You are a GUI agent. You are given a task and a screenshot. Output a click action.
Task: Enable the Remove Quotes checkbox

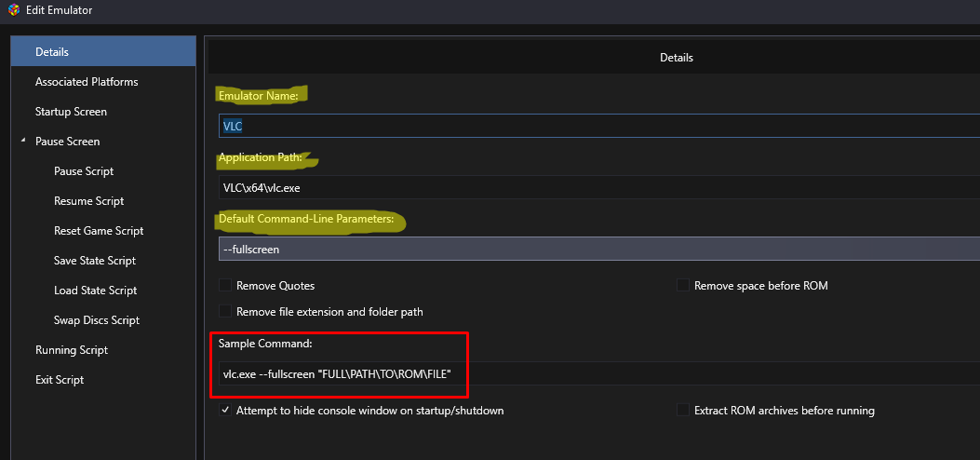coord(225,286)
